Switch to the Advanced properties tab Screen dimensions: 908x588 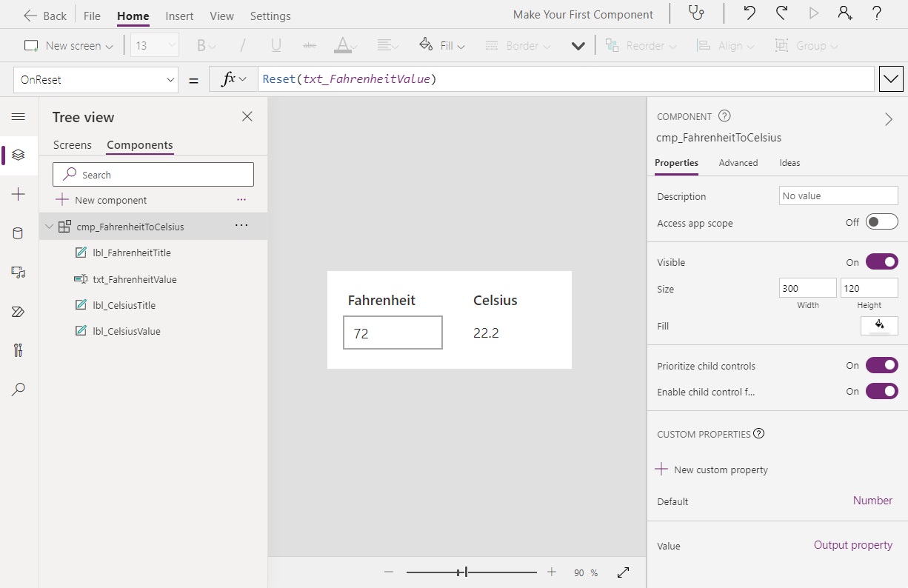coord(738,163)
